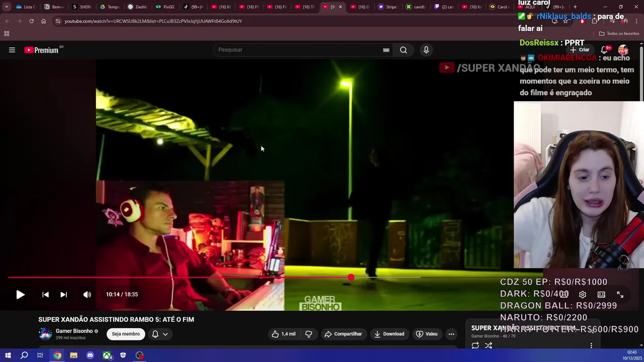The width and height of the screenshot is (644, 362).
Task: View site information icon in address bar
Action: pyautogui.click(x=58, y=21)
